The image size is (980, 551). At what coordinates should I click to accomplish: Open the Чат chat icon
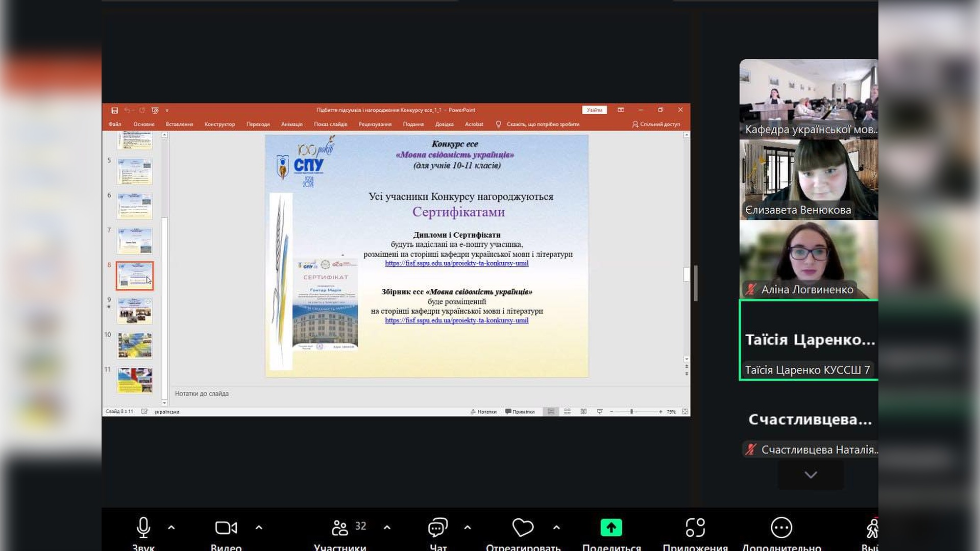(x=438, y=528)
